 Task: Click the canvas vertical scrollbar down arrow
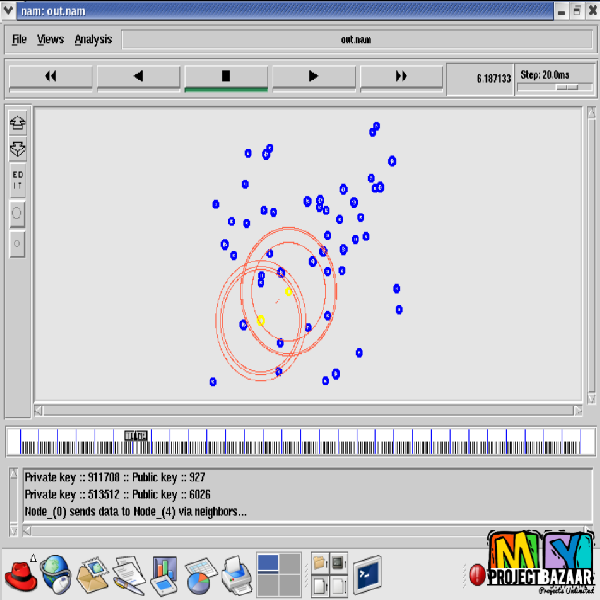click(591, 399)
